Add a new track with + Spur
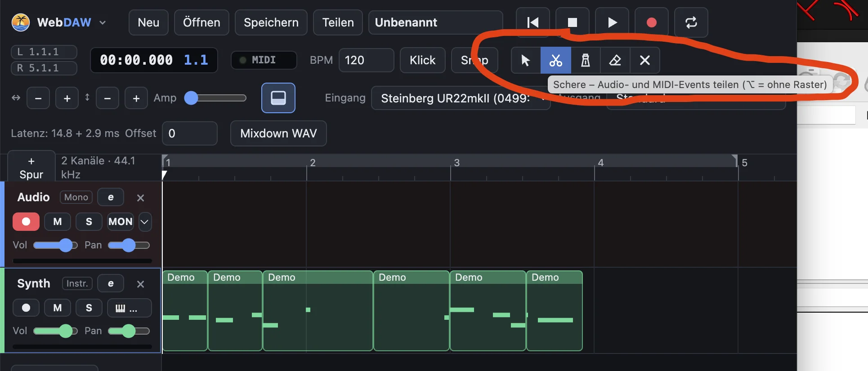 [31, 168]
